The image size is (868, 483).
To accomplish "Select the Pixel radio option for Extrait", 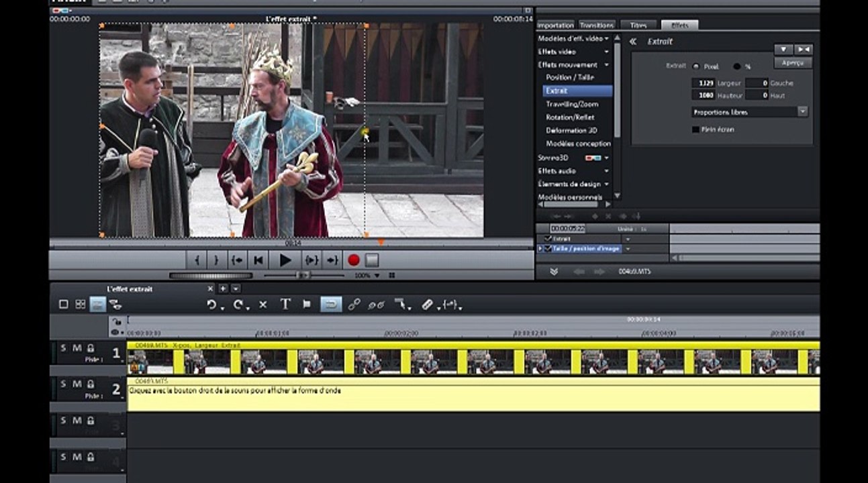I will coord(695,66).
